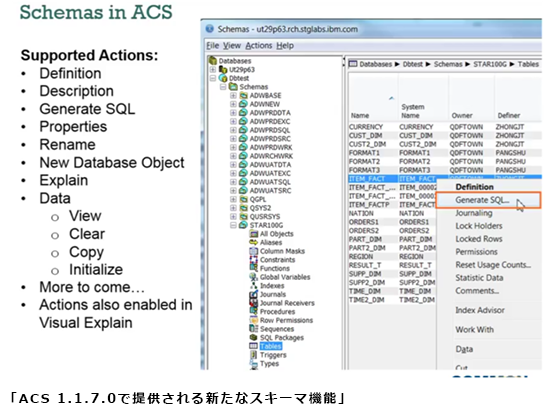Expand the ADWNEW schema

pos(233,104)
